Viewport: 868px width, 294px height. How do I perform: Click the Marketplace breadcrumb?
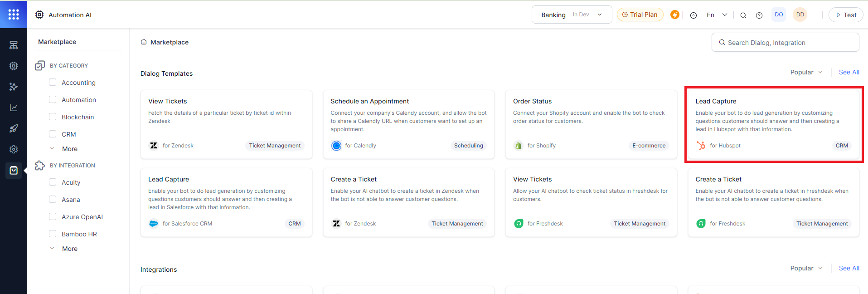[x=169, y=42]
